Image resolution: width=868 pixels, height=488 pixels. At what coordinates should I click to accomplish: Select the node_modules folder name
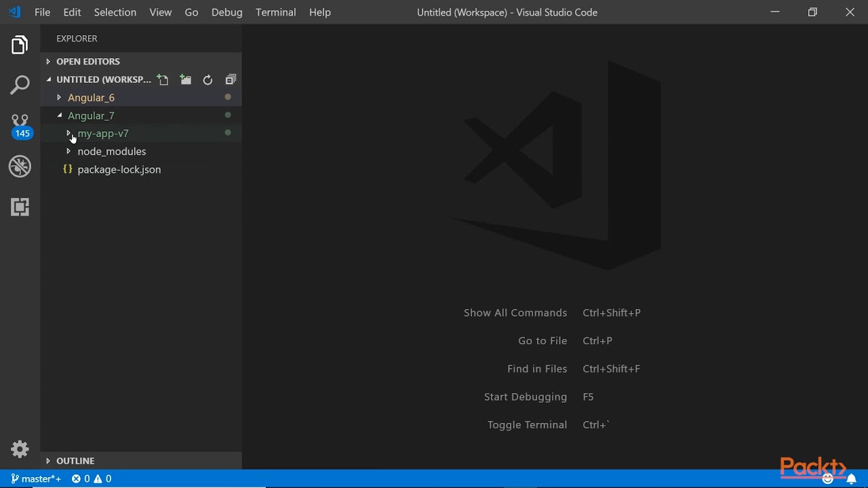point(112,152)
